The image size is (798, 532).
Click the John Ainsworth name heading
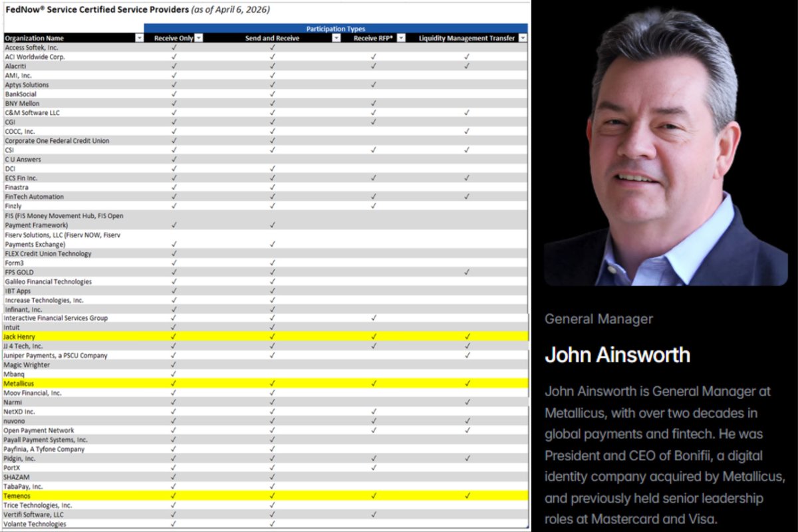pos(617,354)
